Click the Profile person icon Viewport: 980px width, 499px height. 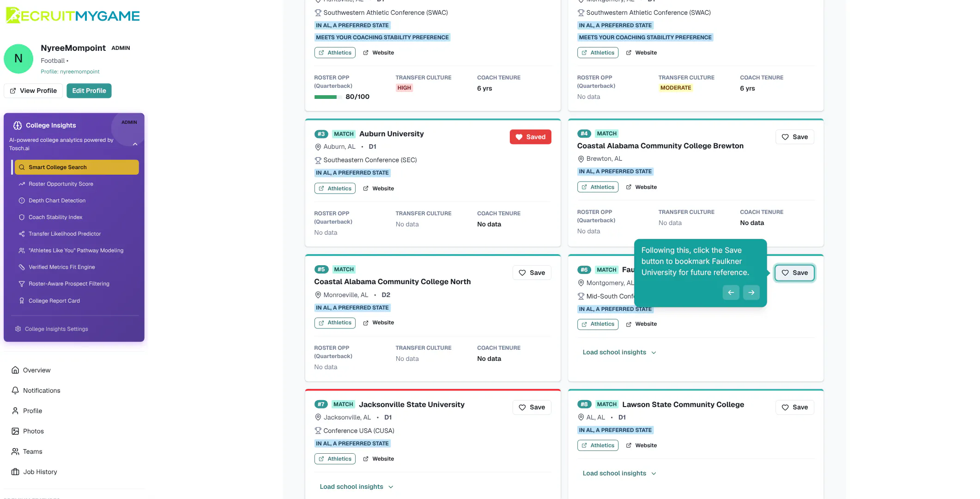[x=15, y=411]
